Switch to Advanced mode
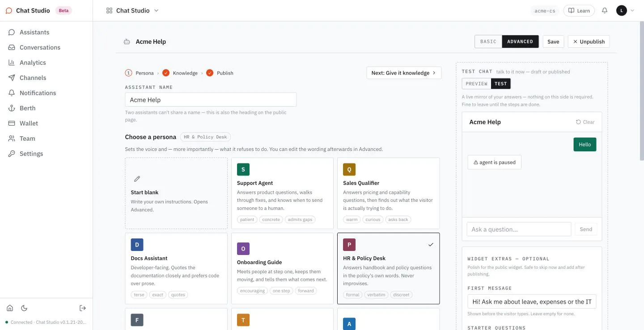 520,42
